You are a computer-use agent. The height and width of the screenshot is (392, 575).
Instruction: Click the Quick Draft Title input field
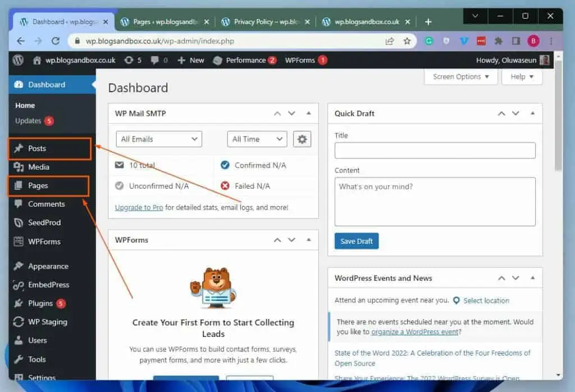(x=435, y=151)
